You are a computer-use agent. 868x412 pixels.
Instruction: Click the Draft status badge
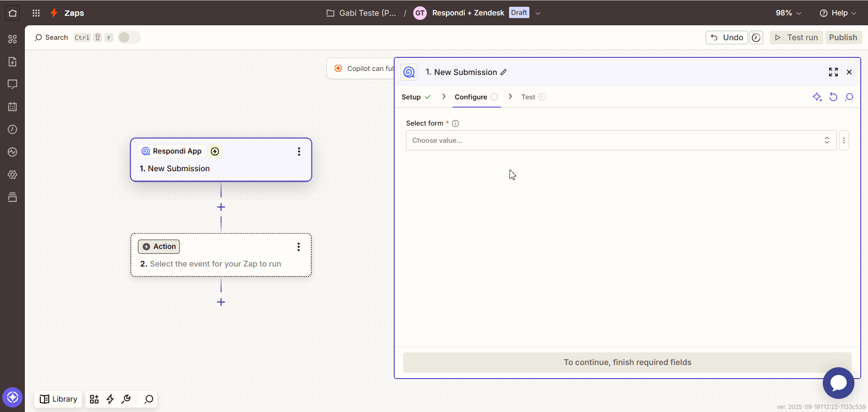coord(519,13)
